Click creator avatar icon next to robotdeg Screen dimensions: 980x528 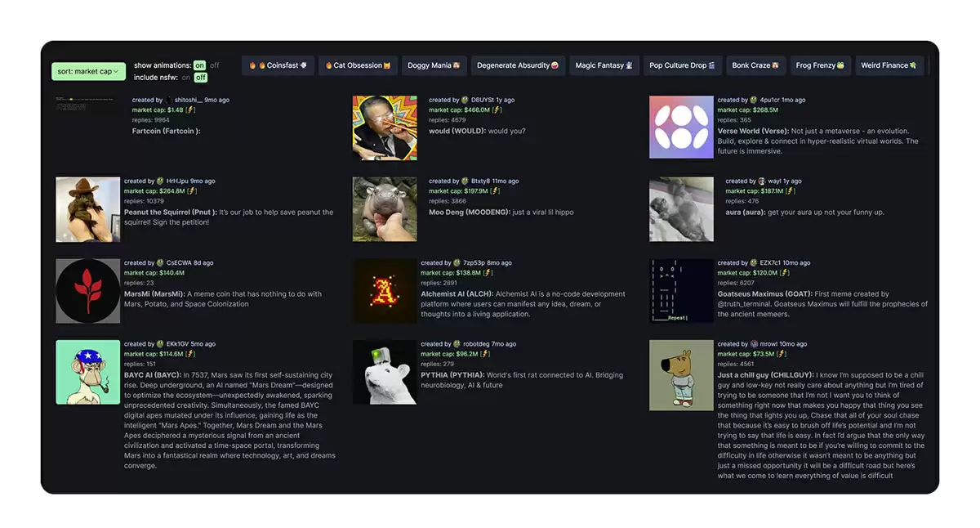tap(457, 344)
